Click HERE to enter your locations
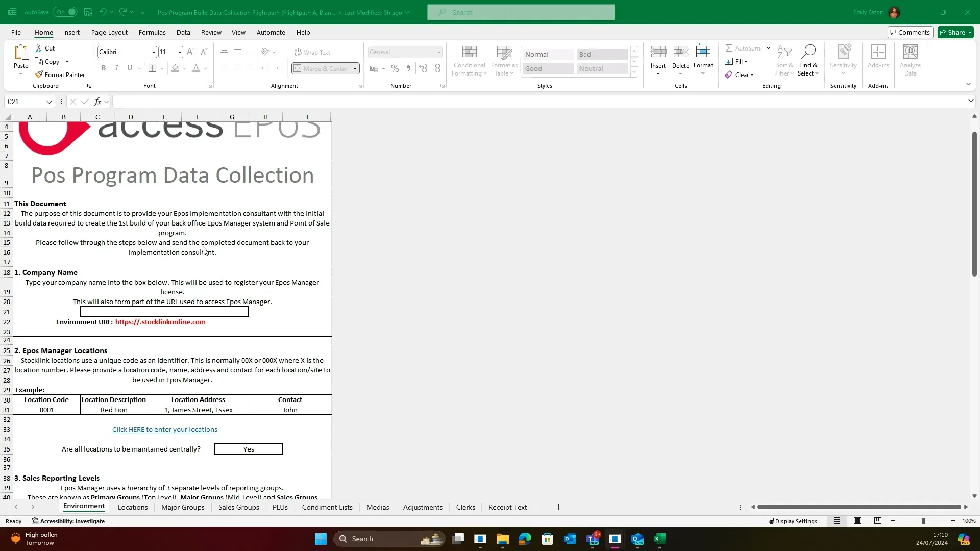The image size is (980, 551). [164, 429]
